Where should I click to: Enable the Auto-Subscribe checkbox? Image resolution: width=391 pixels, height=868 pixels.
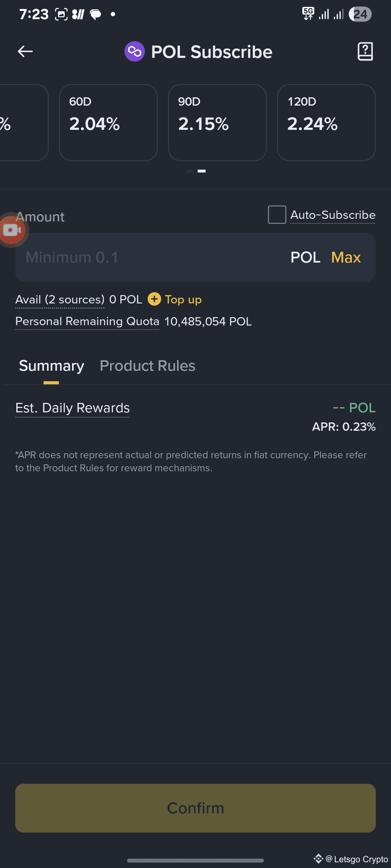[277, 215]
